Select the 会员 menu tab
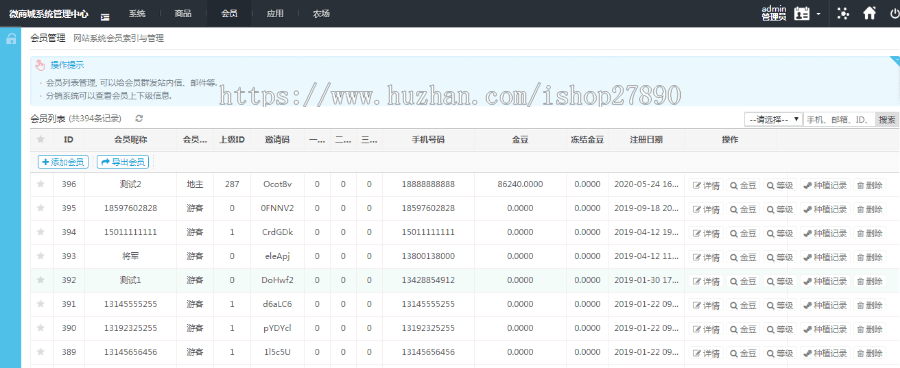 coord(229,13)
